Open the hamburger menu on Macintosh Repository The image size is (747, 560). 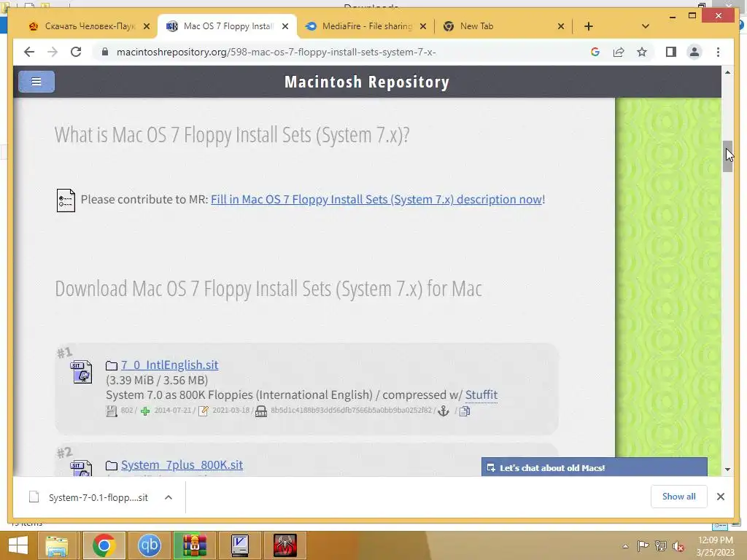pyautogui.click(x=36, y=82)
